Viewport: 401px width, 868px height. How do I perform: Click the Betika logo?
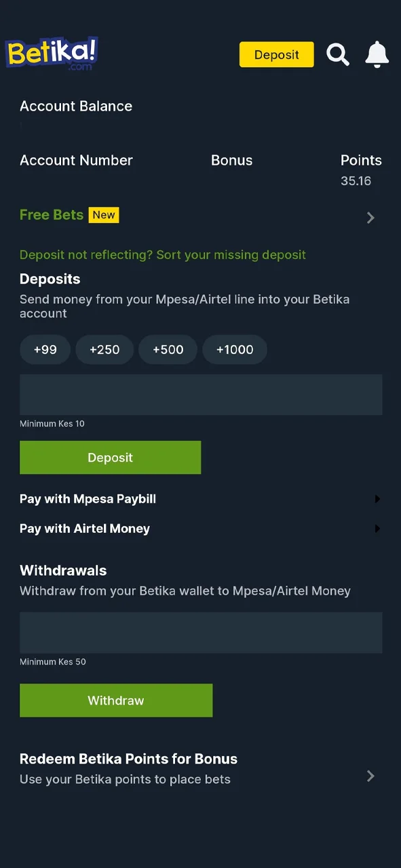[51, 54]
